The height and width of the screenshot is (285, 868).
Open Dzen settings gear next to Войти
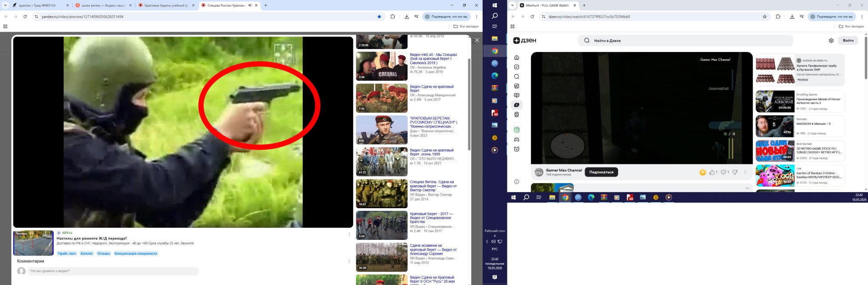click(831, 41)
